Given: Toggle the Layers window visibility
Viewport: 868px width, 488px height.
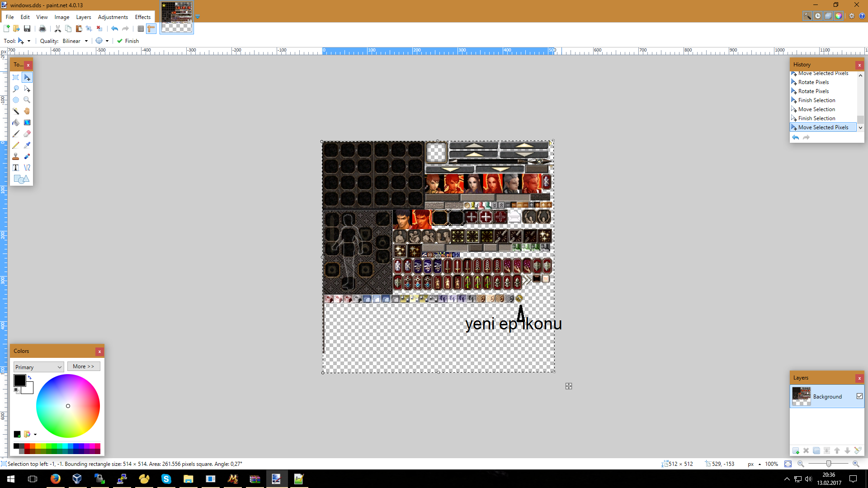Looking at the screenshot, I should 828,16.
